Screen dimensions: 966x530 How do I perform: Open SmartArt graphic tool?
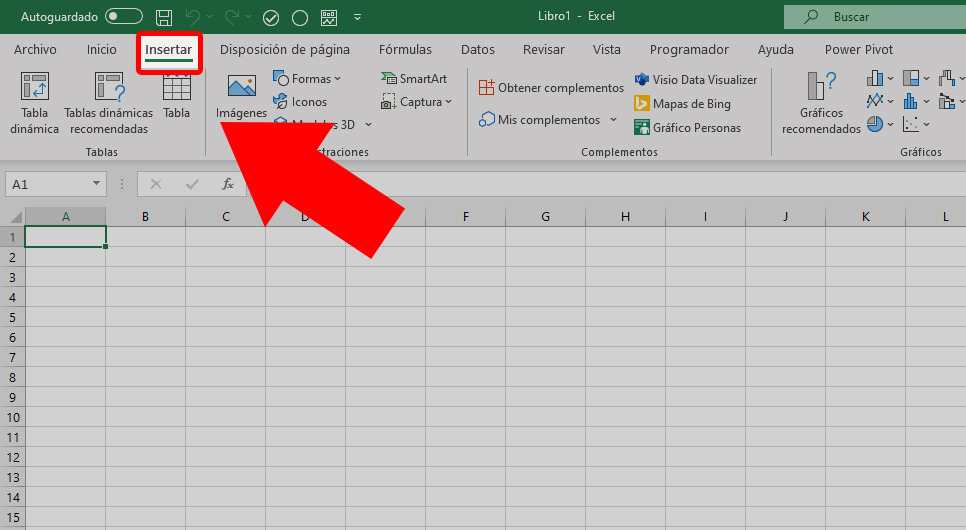click(414, 79)
